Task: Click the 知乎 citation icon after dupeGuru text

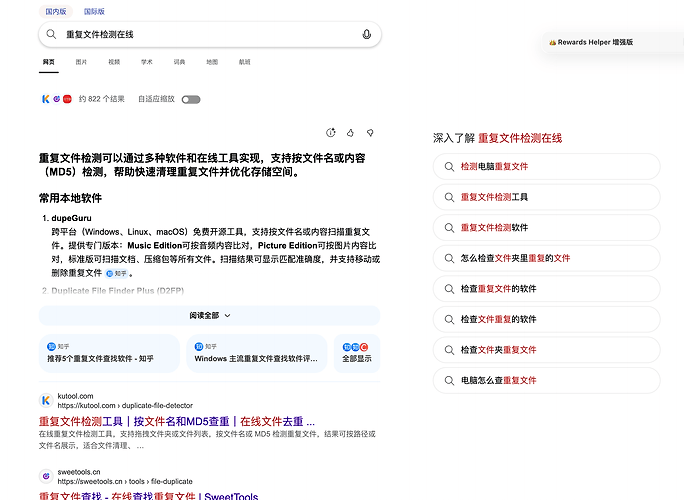Action: [x=116, y=274]
